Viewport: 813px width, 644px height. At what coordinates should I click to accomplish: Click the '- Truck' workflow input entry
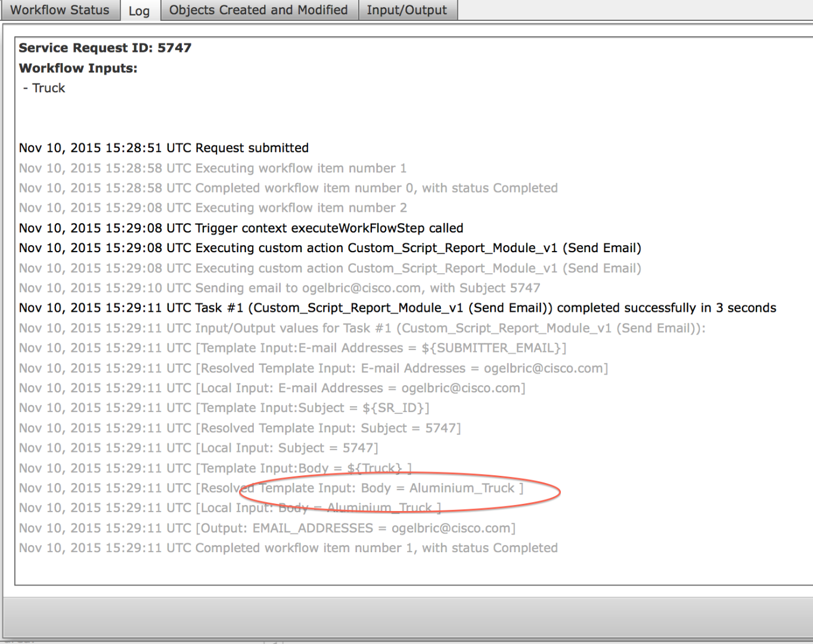coord(44,88)
